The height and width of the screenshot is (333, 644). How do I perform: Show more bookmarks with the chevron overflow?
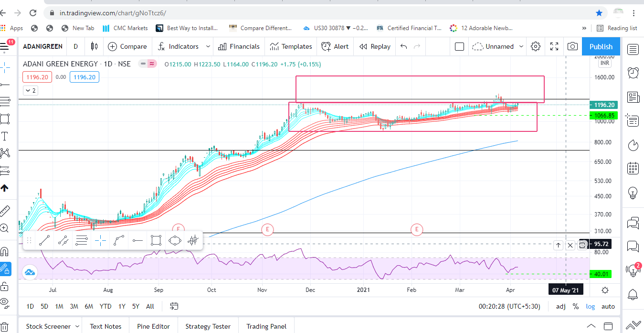coord(584,28)
